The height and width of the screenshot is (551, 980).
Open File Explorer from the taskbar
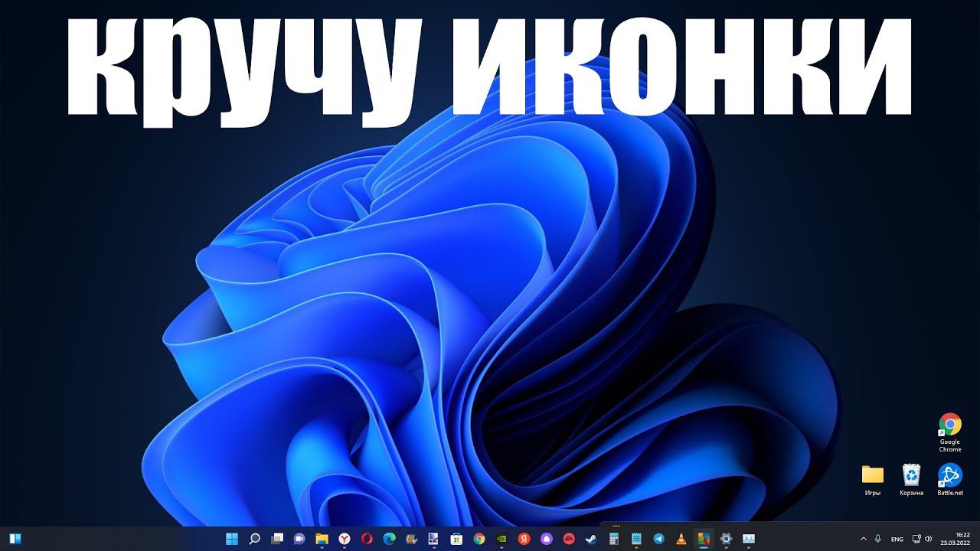(322, 539)
